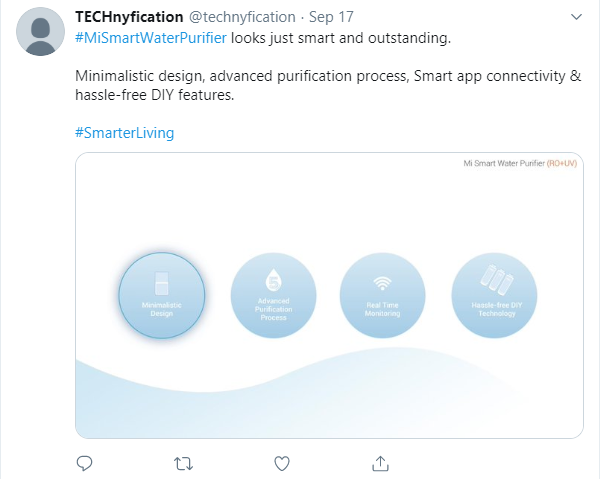Click the Mi Smart Water Purifier (RO+UV) label
The width and height of the screenshot is (603, 479).
(520, 163)
